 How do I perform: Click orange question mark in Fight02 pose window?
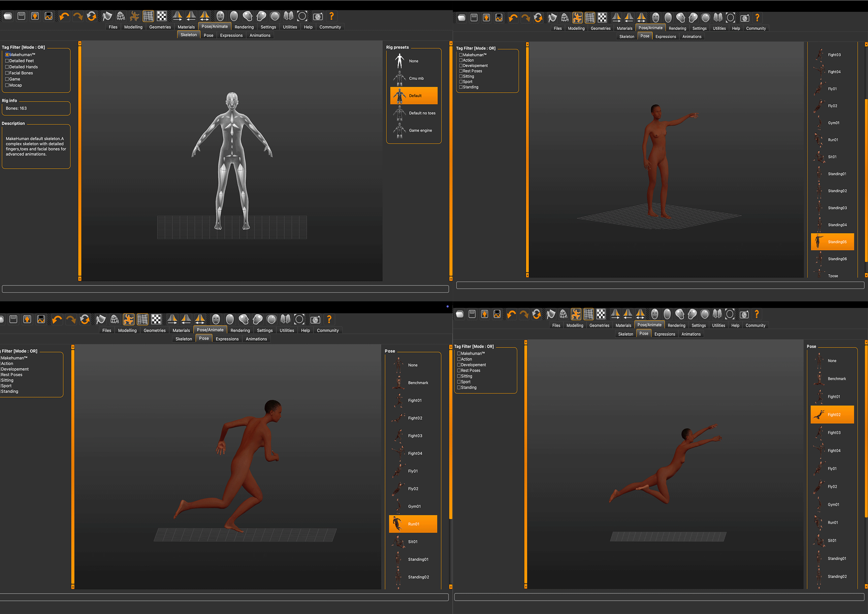pos(756,314)
